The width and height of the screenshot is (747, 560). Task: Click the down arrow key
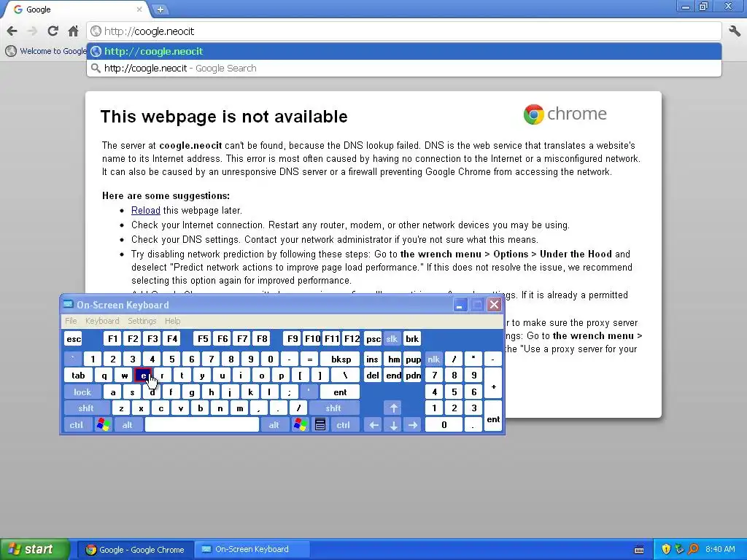393,425
